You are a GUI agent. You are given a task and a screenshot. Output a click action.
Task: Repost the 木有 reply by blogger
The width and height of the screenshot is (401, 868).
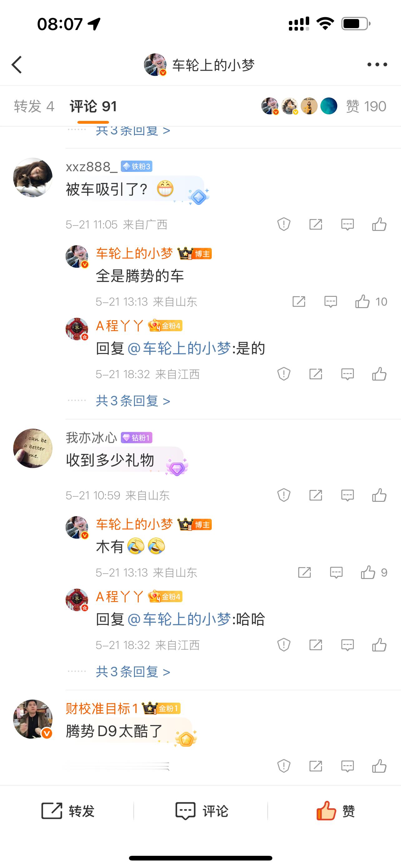[304, 572]
